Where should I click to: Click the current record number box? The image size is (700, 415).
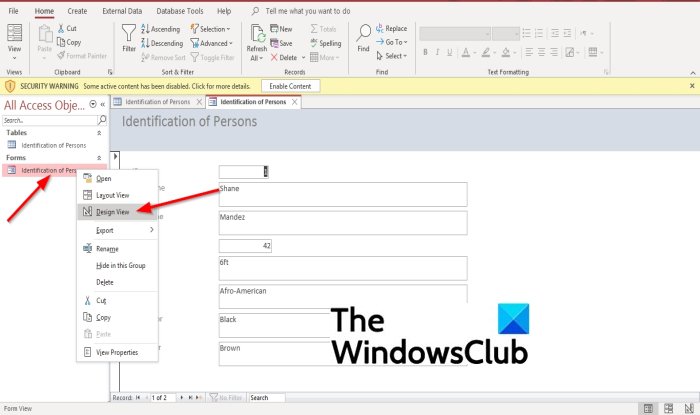tap(163, 398)
